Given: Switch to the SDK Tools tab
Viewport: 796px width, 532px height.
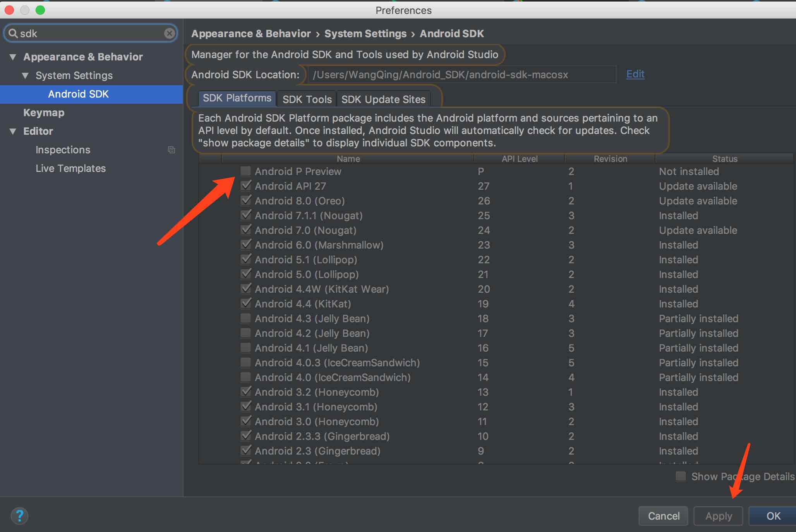Looking at the screenshot, I should click(307, 99).
